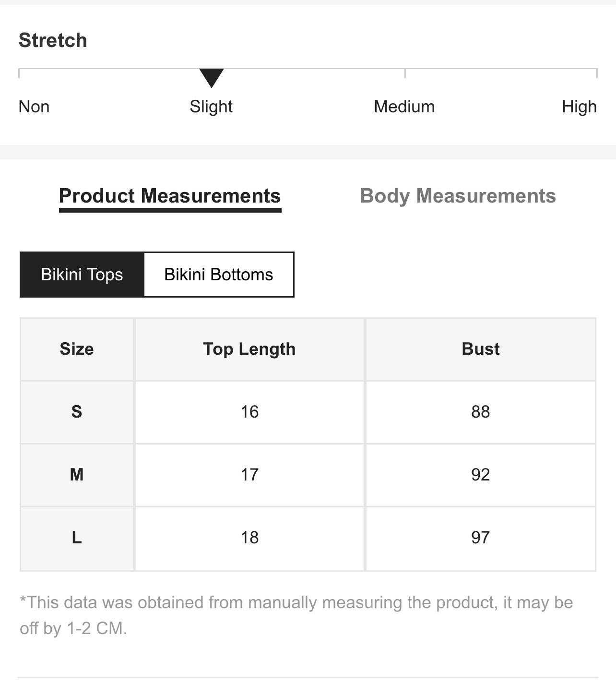
Task: Select the size M row label
Action: coord(77,475)
